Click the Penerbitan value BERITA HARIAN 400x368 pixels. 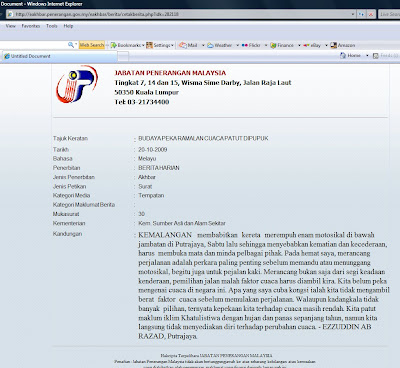[x=159, y=168]
